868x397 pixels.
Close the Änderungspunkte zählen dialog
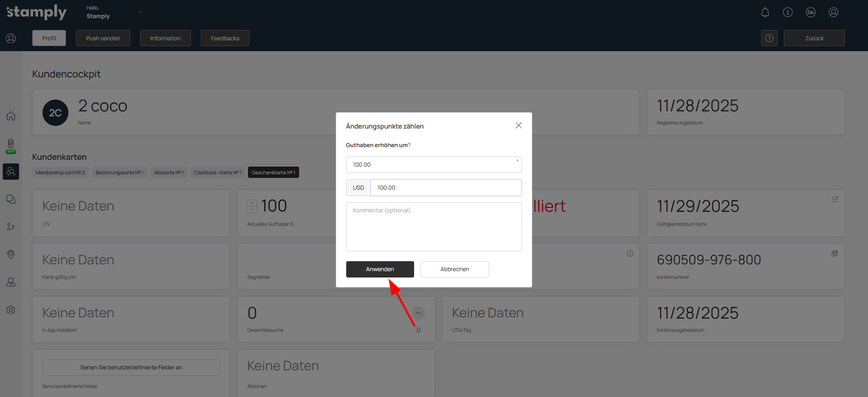(x=519, y=125)
